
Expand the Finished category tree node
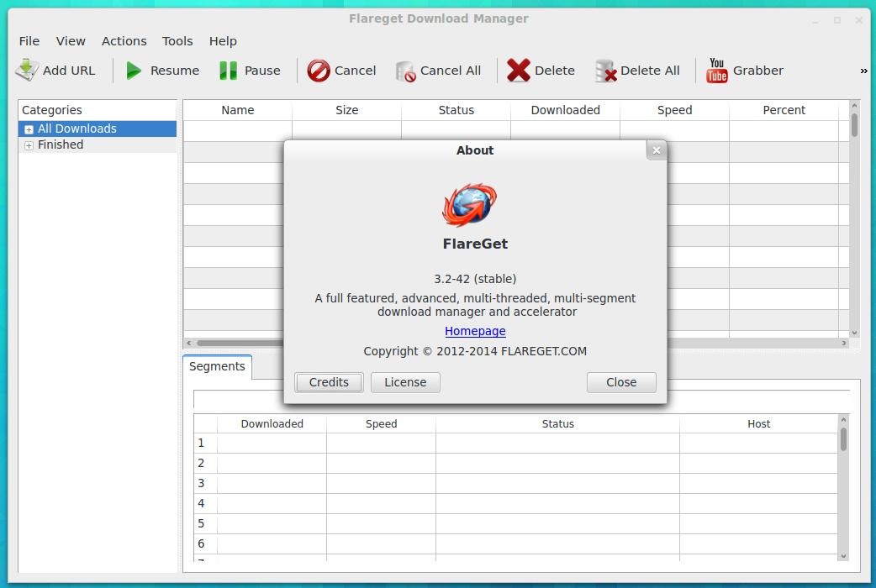[29, 145]
